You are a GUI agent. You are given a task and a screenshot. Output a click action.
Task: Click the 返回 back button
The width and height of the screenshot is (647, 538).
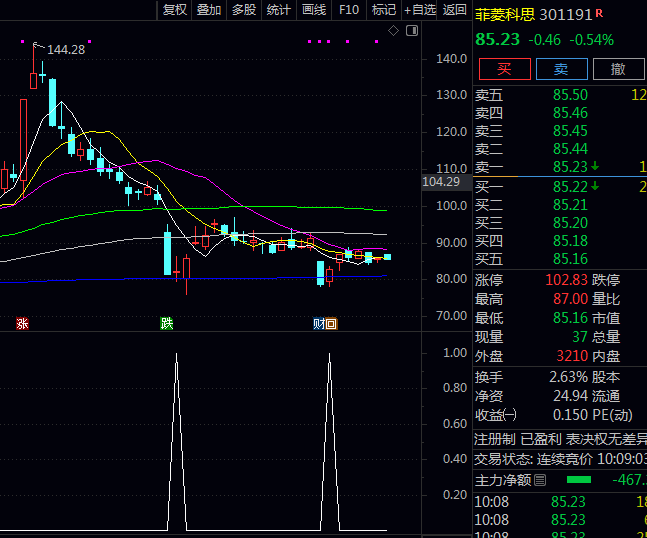click(x=455, y=10)
